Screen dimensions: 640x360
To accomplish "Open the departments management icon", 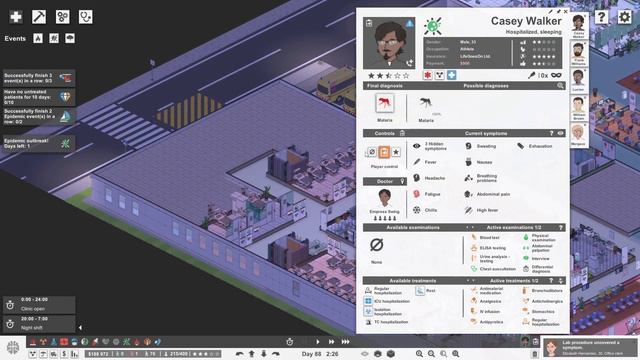I will [62, 17].
